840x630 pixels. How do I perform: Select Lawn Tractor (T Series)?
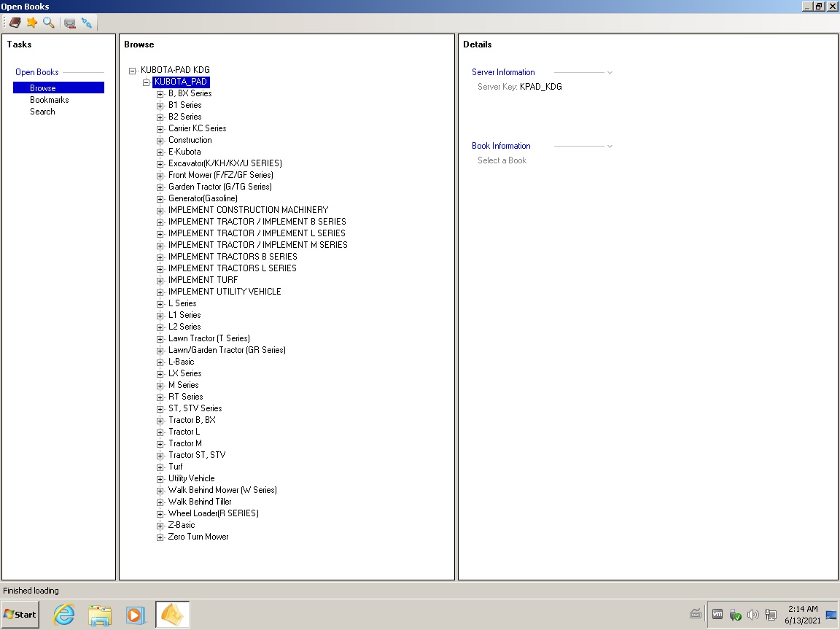click(209, 338)
